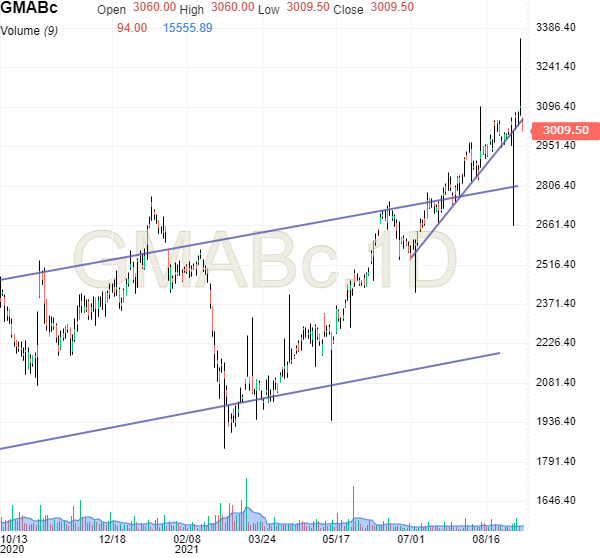Viewport: 600px width, 558px height.
Task: Select the Close value in the header
Action: coord(392,8)
